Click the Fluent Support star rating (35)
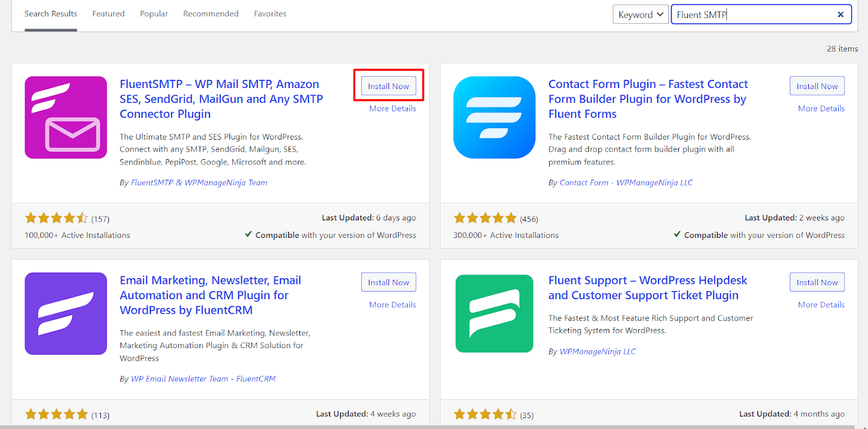Image resolution: width=868 pixels, height=429 pixels. [x=485, y=414]
